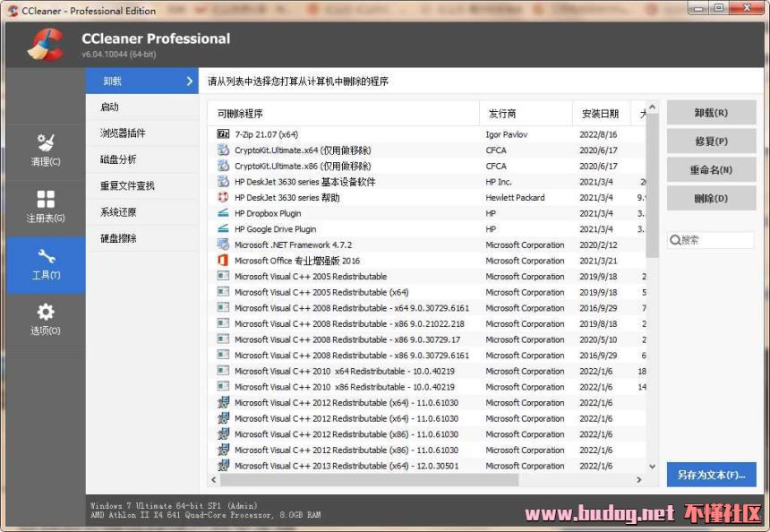770x532 pixels.
Task: Click publisher Igor Pavlov cell
Action: click(x=506, y=134)
